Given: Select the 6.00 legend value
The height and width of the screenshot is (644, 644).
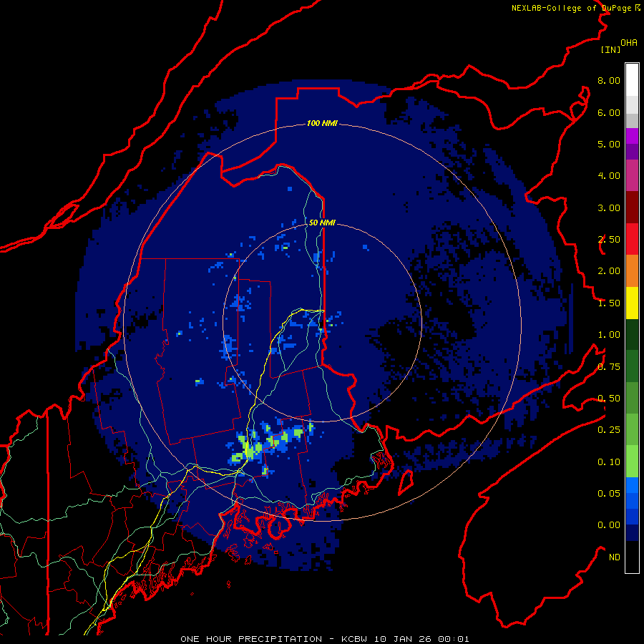Looking at the screenshot, I should pyautogui.click(x=609, y=112).
